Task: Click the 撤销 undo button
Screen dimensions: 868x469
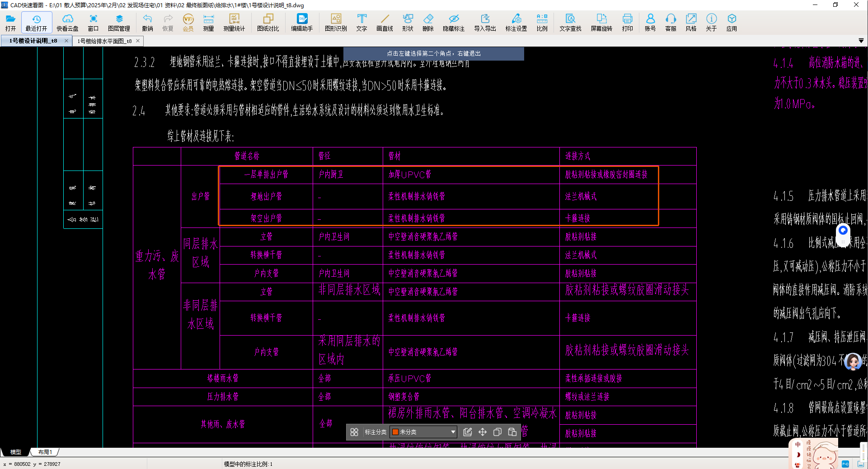Action: [147, 22]
